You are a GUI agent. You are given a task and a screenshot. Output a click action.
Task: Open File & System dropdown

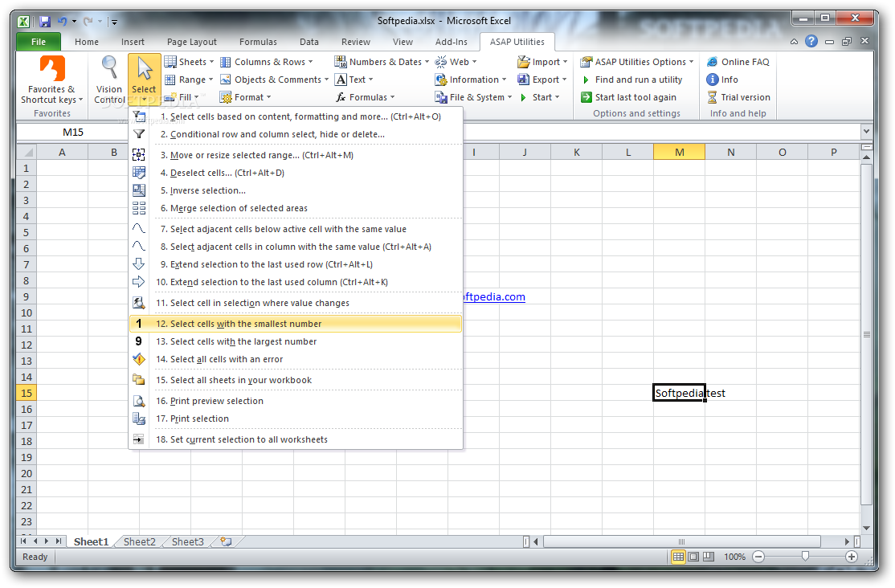tap(474, 97)
